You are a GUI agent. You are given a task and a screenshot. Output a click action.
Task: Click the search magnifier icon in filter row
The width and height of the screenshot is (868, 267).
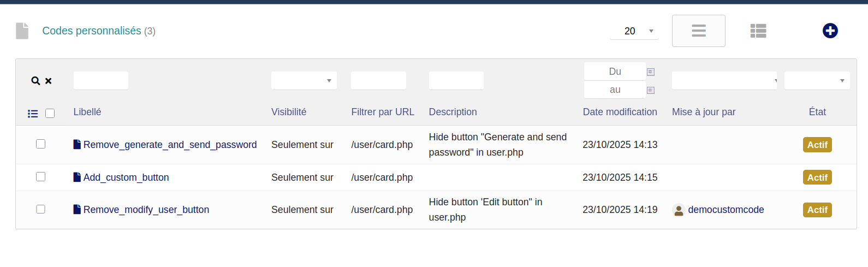(35, 81)
